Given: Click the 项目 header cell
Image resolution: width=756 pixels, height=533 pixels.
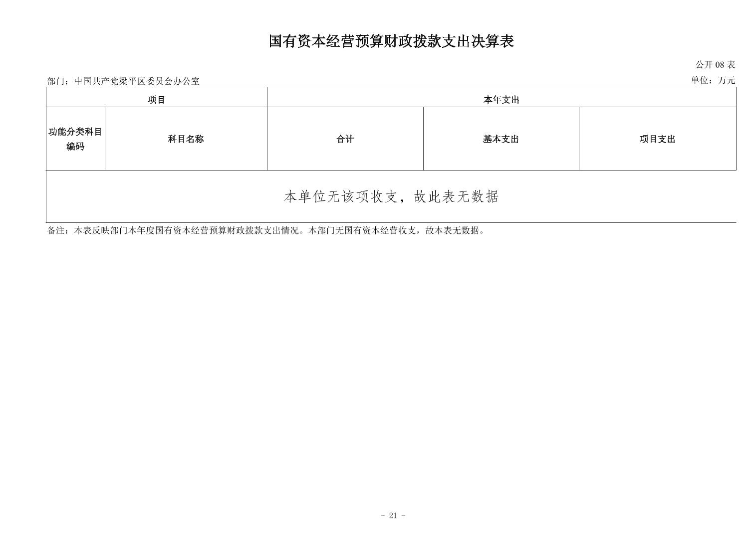Looking at the screenshot, I should pos(156,100).
